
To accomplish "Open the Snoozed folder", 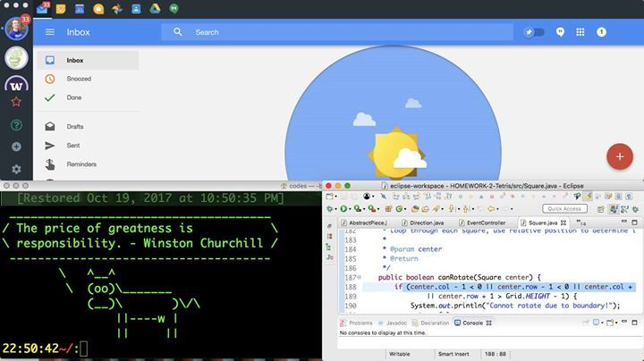I will pyautogui.click(x=88, y=79).
